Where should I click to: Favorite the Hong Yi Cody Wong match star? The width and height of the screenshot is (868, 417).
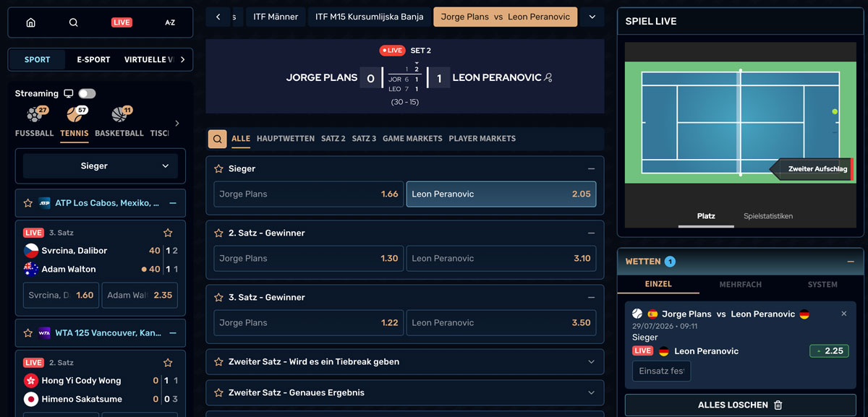(168, 363)
